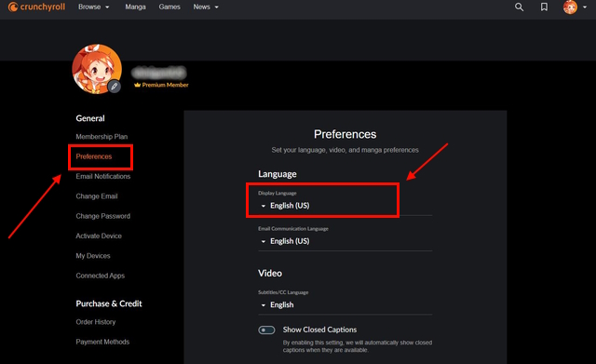Open Order History page

pos(96,322)
